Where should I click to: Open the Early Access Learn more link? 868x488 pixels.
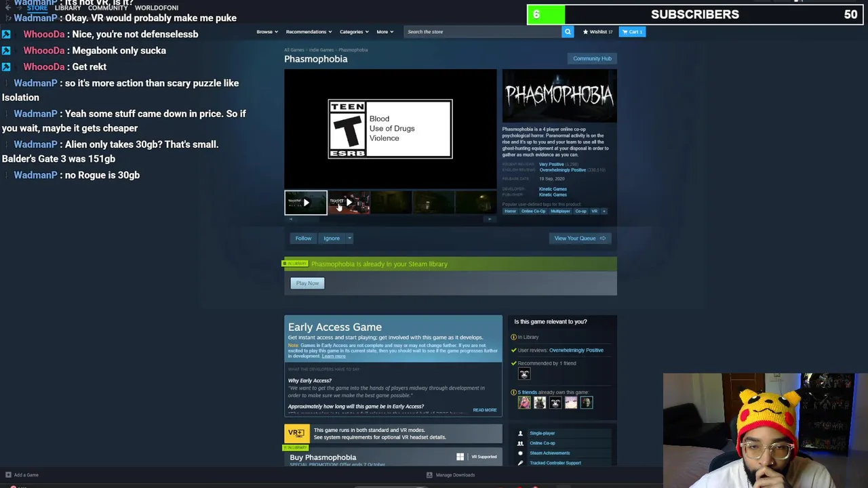[334, 357]
